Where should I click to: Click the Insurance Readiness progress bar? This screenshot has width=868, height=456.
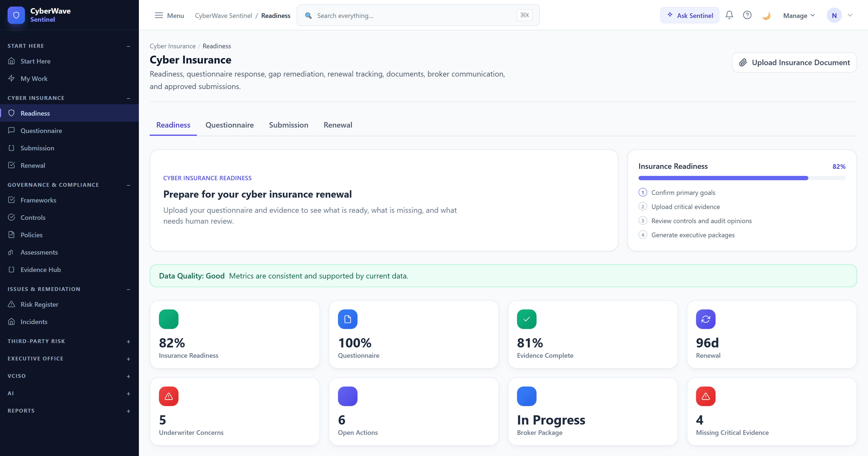click(742, 178)
